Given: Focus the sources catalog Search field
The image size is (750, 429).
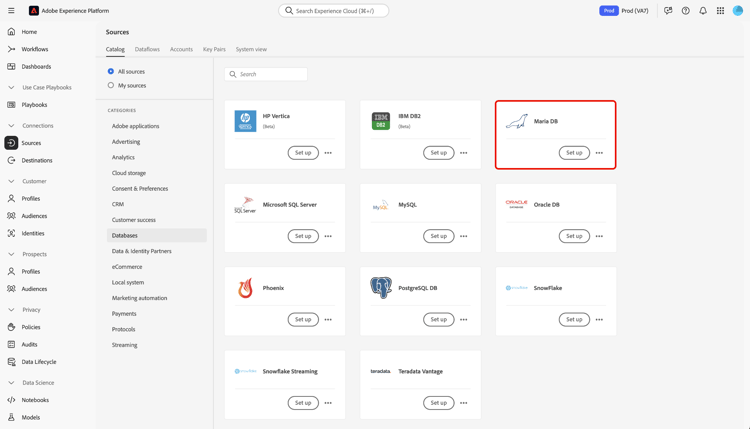Looking at the screenshot, I should (266, 74).
